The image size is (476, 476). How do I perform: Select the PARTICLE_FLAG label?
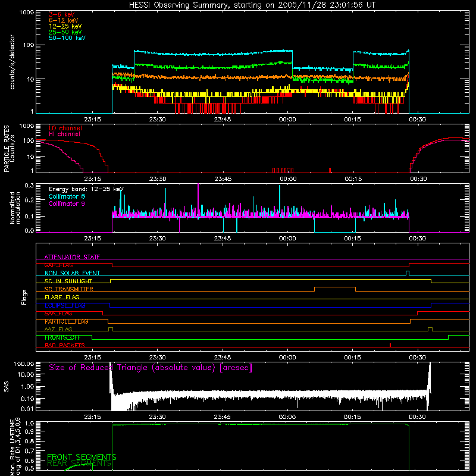pos(67,321)
